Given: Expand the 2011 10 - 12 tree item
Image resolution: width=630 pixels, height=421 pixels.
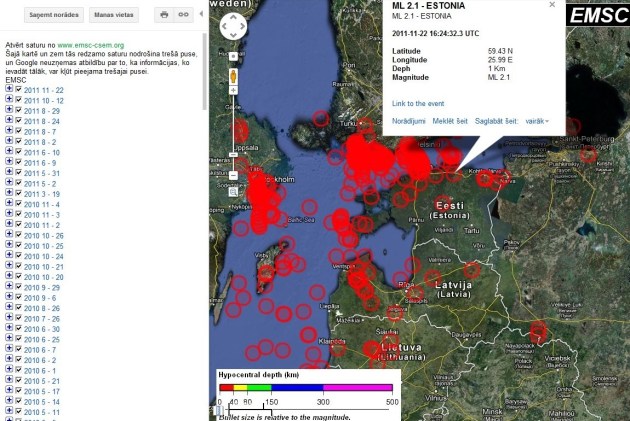Looking at the screenshot, I should pos(9,101).
